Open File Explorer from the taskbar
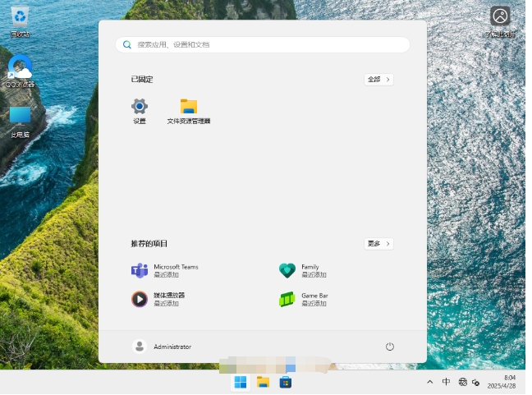Viewport: 532px width, 395px height. (263, 382)
